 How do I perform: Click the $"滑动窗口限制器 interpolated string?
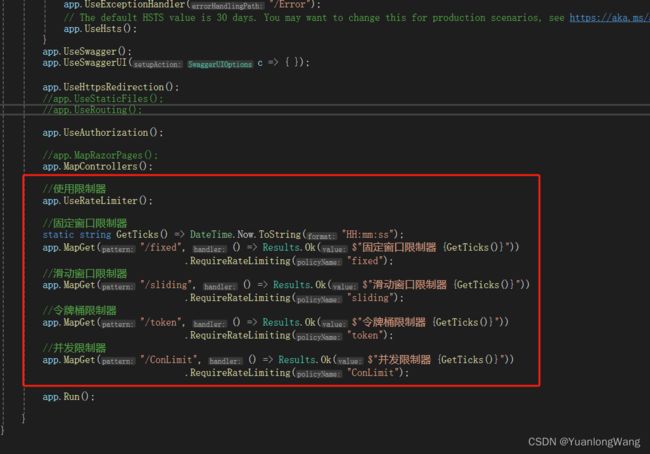point(440,285)
